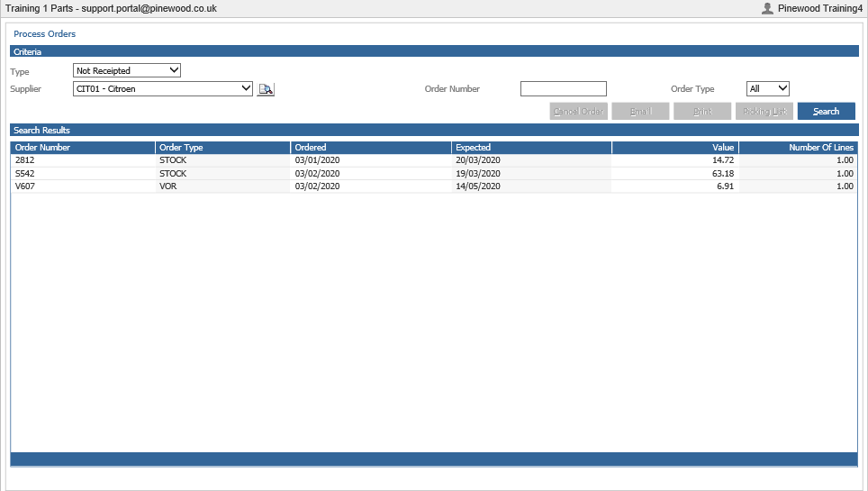Click the Pinewood Training4 user icon
This screenshot has height=491, width=868.
pos(767,8)
